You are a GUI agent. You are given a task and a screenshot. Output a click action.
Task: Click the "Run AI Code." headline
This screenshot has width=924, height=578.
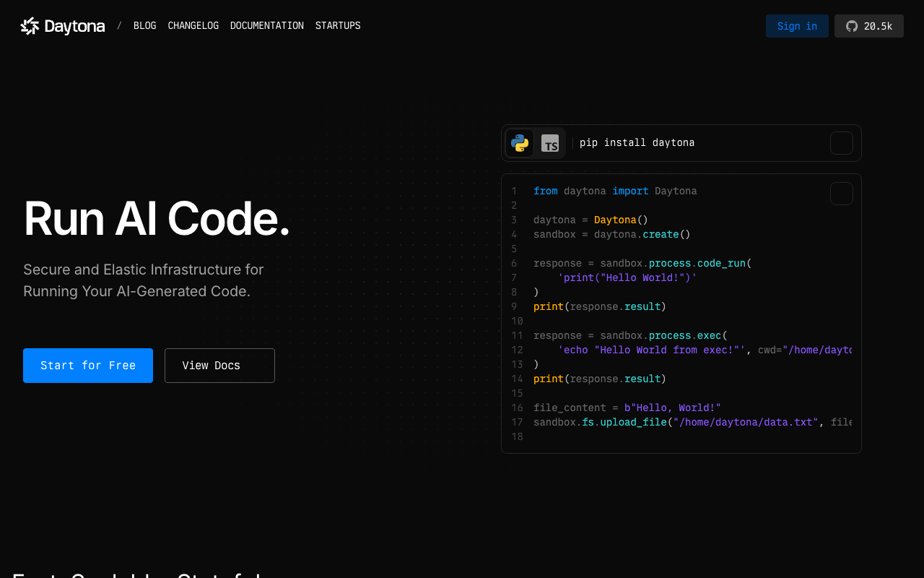point(157,219)
